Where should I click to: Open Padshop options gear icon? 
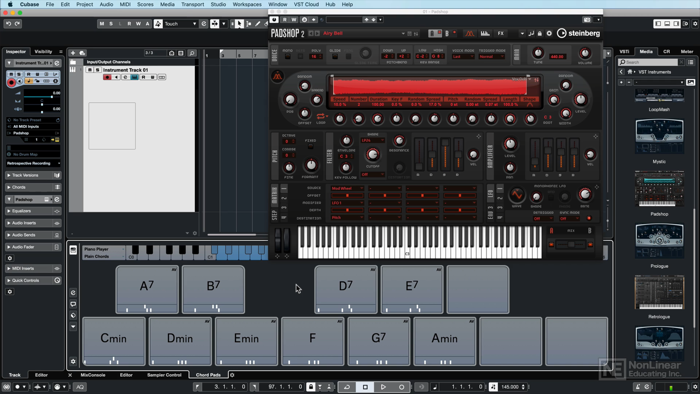(549, 33)
